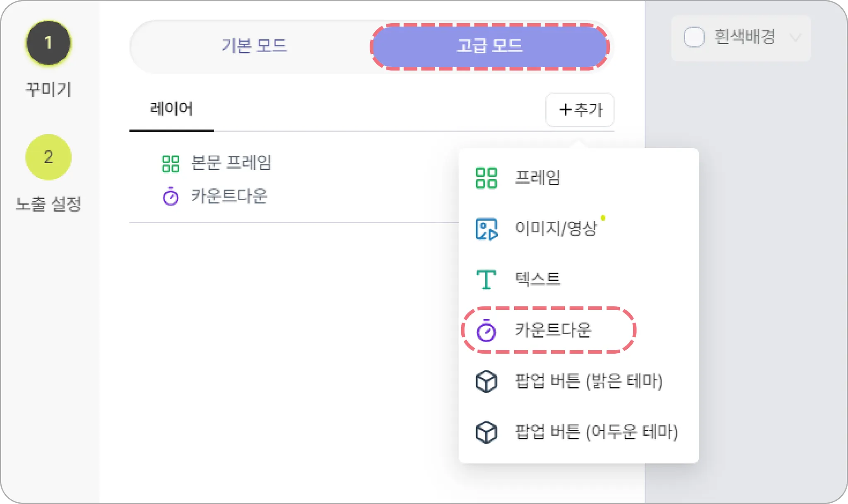Click the cube icon for 어두운 테마 popup button
Viewport: 848px width, 504px height.
point(486,432)
